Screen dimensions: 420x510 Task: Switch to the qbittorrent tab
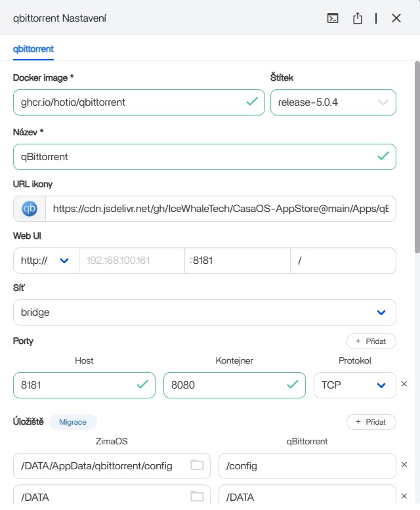33,49
